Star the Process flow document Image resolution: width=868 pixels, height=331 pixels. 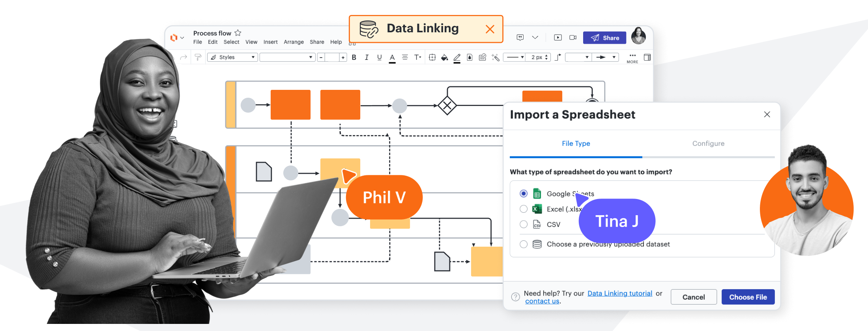coord(238,33)
